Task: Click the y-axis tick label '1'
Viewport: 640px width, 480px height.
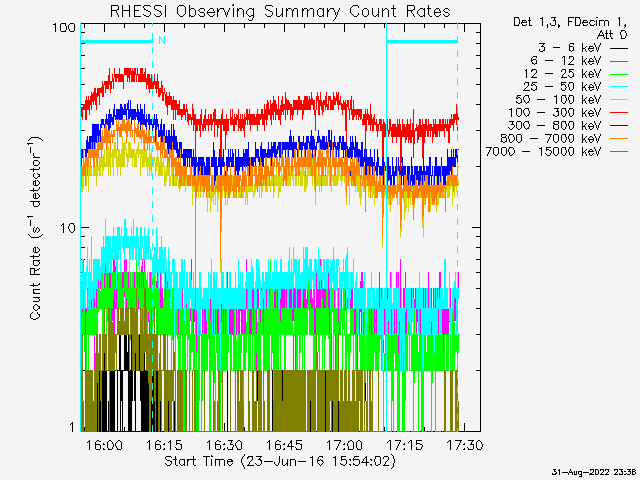Action: (x=73, y=427)
